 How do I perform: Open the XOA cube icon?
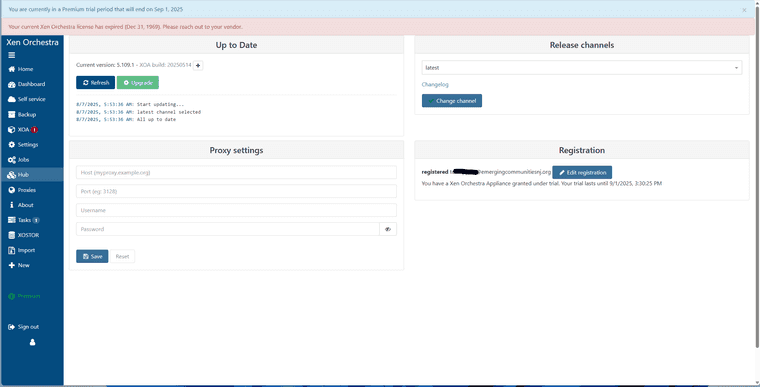[12, 129]
